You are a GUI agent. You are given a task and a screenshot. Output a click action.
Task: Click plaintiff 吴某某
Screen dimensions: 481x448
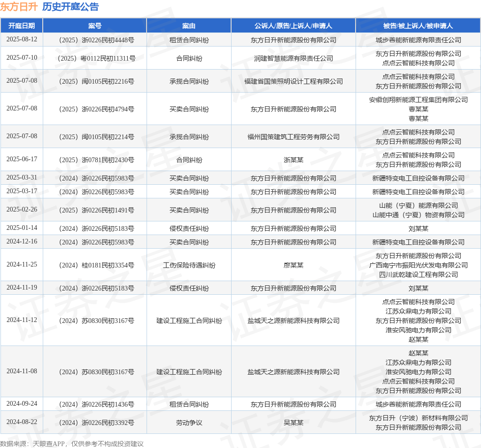tap(294, 423)
